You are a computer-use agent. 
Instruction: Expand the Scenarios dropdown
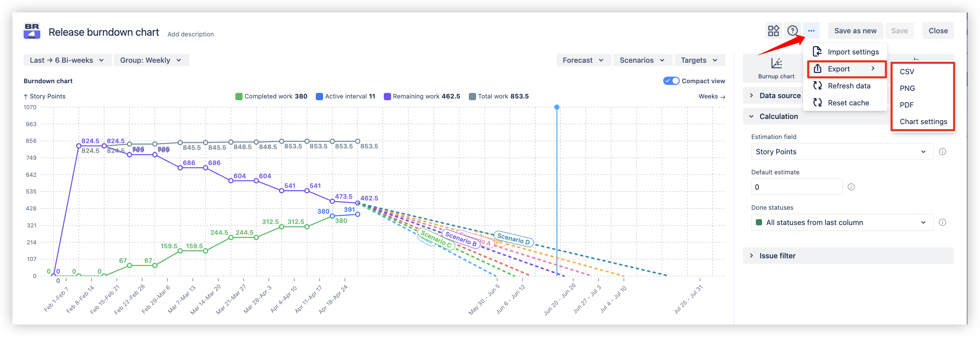pos(643,60)
